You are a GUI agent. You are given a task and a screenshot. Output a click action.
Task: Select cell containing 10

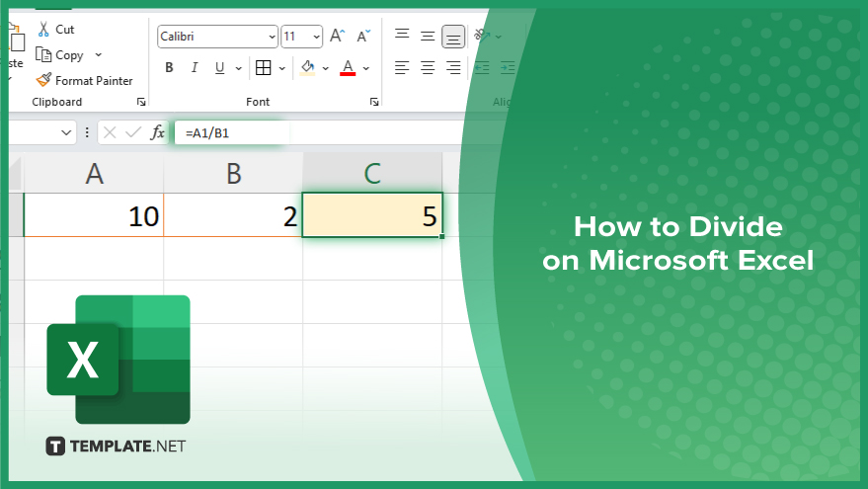point(94,215)
